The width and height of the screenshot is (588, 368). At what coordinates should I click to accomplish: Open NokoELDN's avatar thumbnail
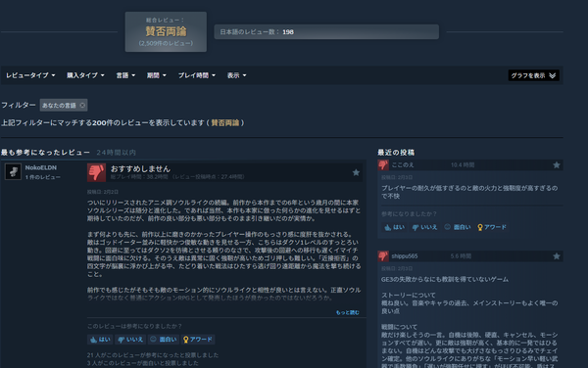point(13,172)
